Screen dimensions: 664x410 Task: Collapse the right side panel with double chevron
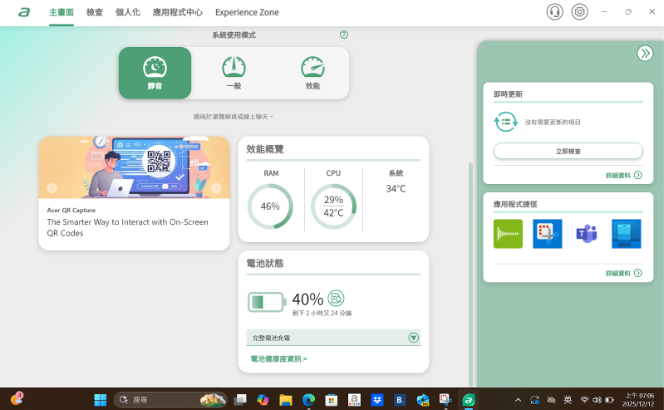(x=645, y=53)
